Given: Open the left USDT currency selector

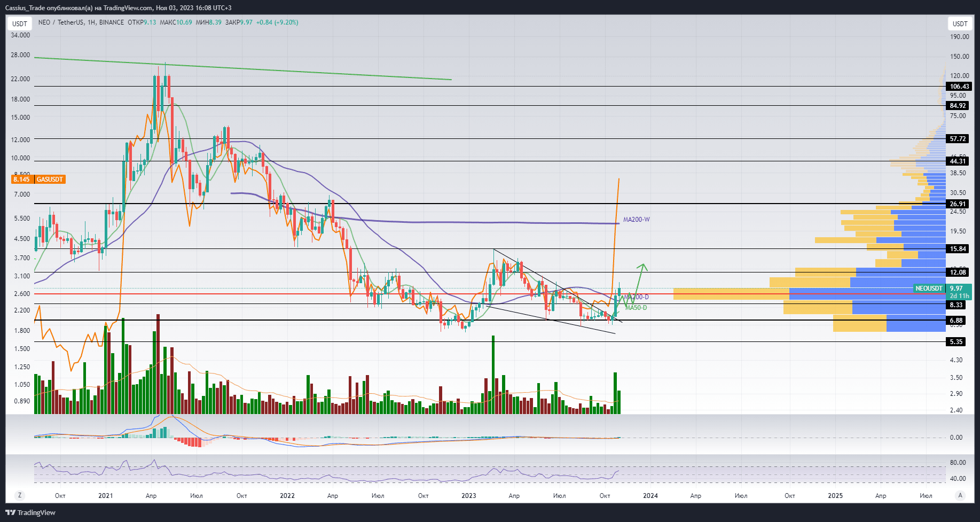Looking at the screenshot, I should pos(20,24).
